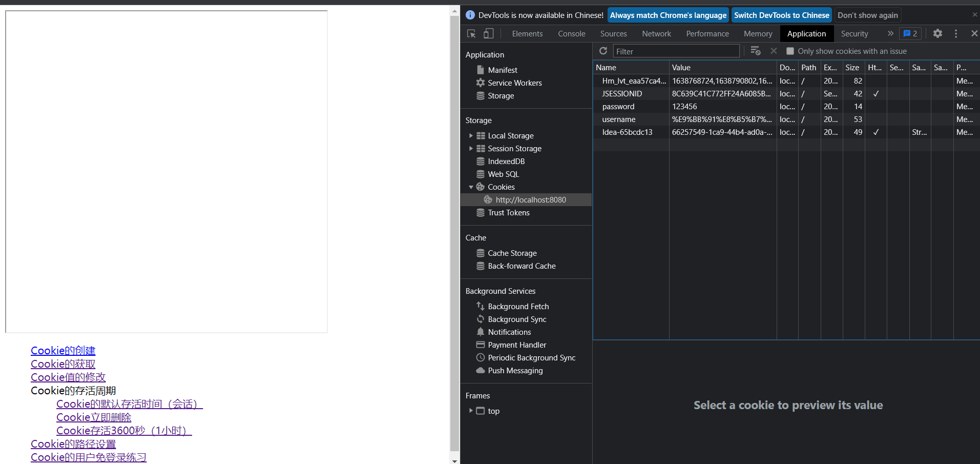This screenshot has height=464, width=980.
Task: Open the Cookie立即删除 link
Action: coord(94,417)
